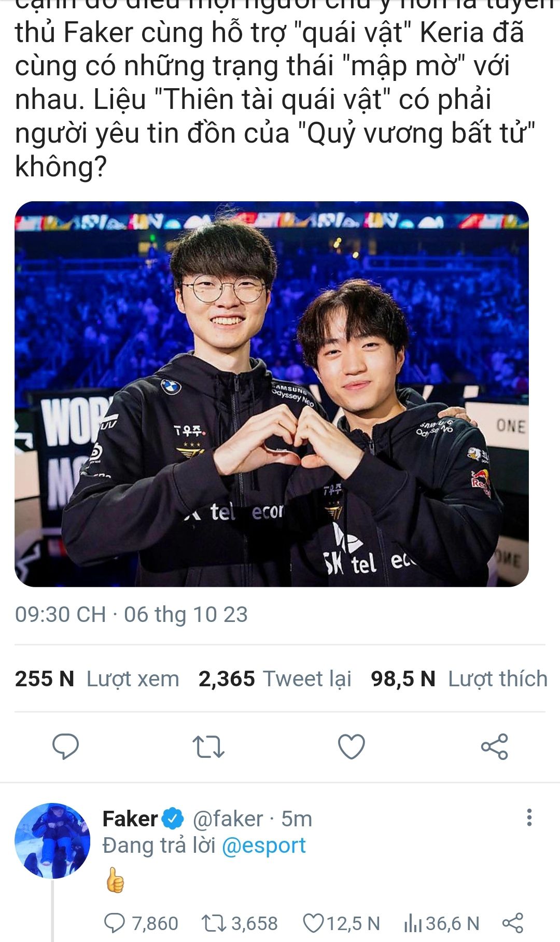Image resolution: width=560 pixels, height=942 pixels.
Task: Open the @esport mention link
Action: 263,846
